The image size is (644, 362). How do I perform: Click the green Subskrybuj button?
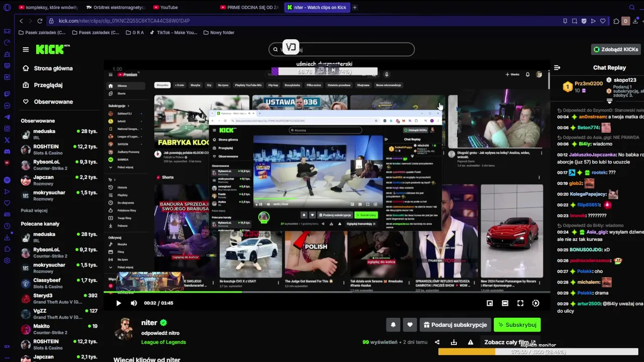tap(517, 325)
